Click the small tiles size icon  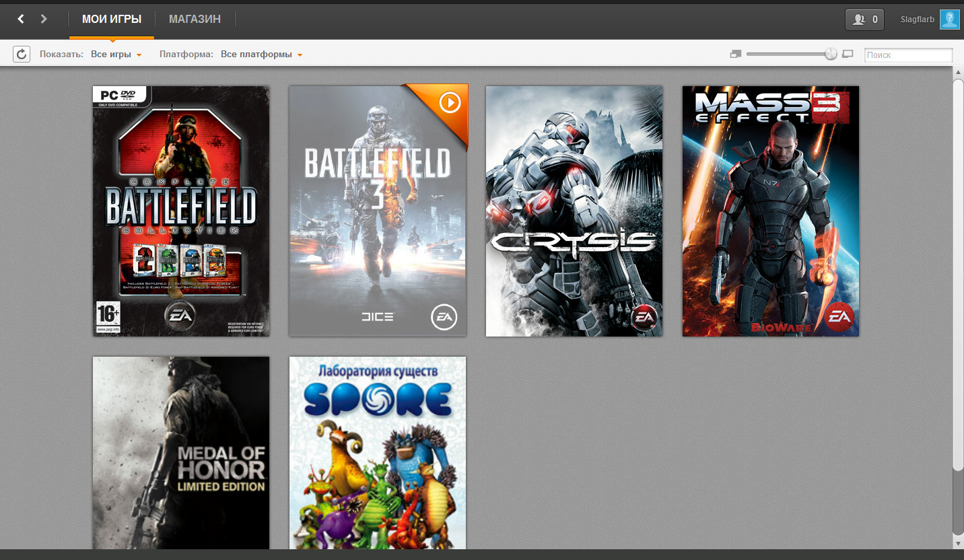(735, 54)
